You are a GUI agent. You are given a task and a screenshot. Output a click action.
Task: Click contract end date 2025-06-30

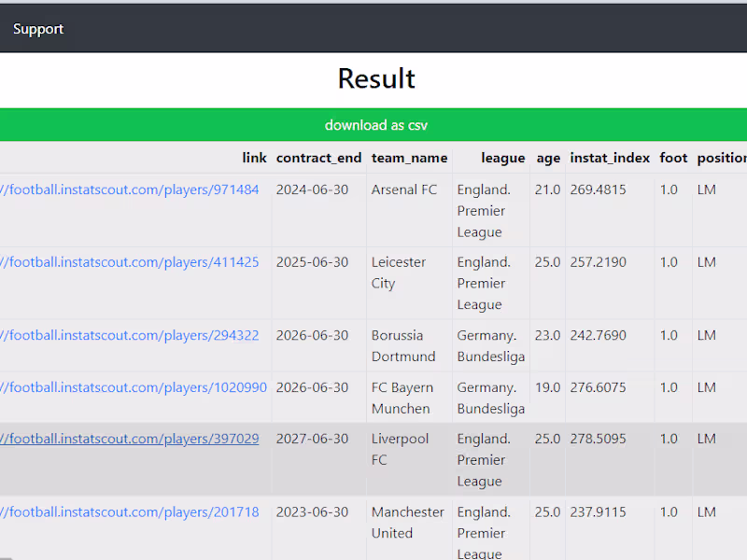click(x=312, y=262)
